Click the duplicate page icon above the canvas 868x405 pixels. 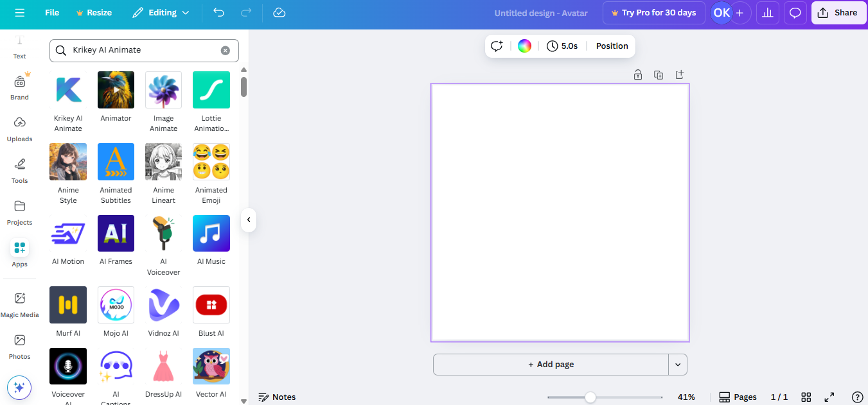pyautogui.click(x=659, y=74)
